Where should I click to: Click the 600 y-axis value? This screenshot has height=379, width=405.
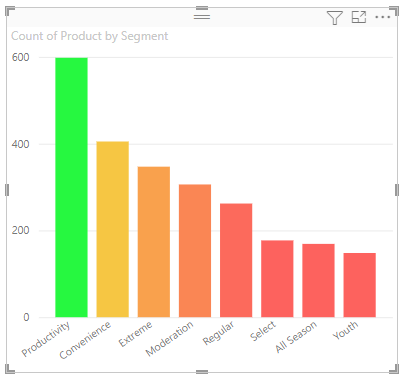coord(20,57)
